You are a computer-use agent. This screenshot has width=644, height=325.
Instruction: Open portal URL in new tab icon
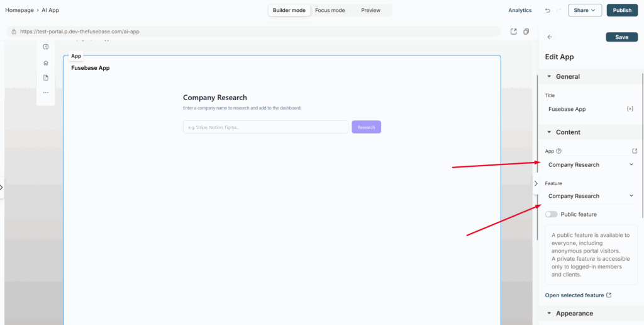(x=513, y=31)
